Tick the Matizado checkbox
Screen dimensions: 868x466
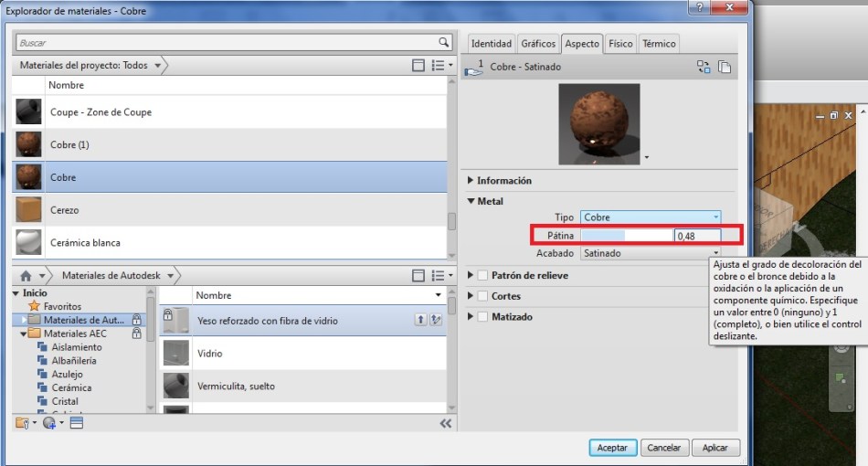coord(482,317)
